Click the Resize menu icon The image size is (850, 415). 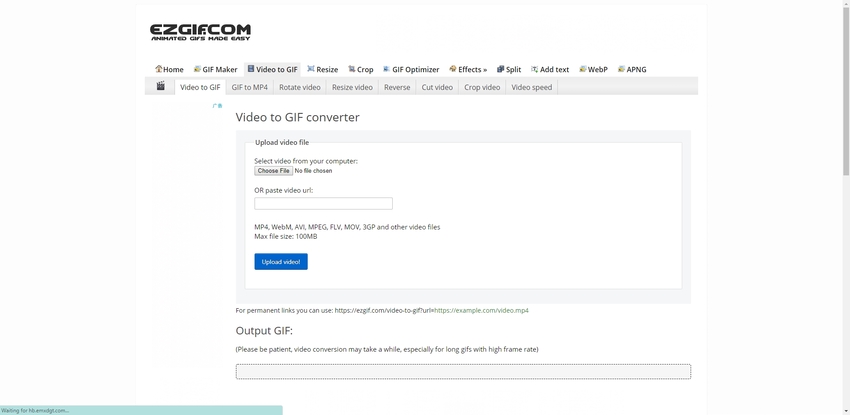point(311,69)
